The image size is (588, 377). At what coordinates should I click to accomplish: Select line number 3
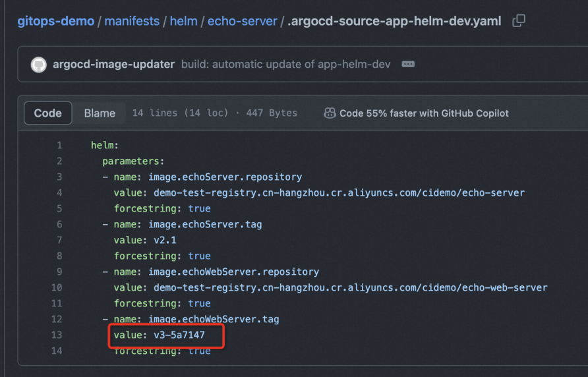(x=59, y=177)
